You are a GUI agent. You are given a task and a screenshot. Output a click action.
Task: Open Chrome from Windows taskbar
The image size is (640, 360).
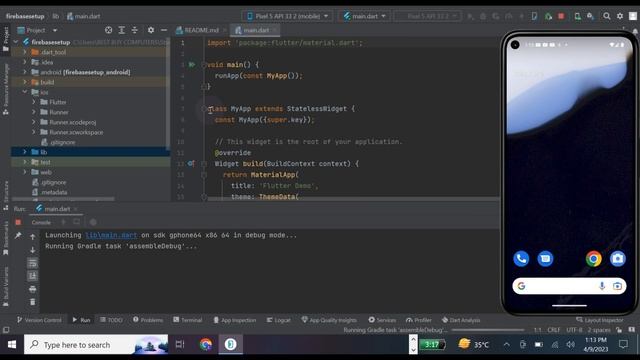coord(206,345)
